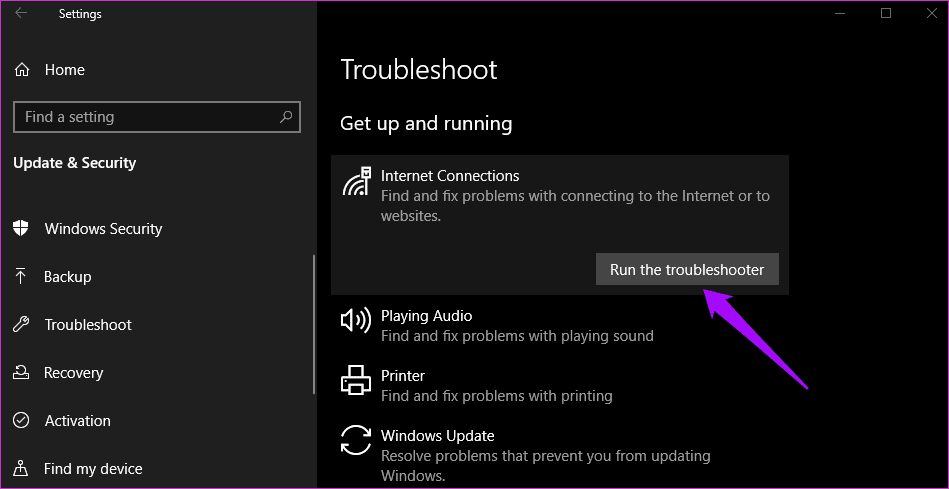
Task: Click the Find my device person icon
Action: 21,468
